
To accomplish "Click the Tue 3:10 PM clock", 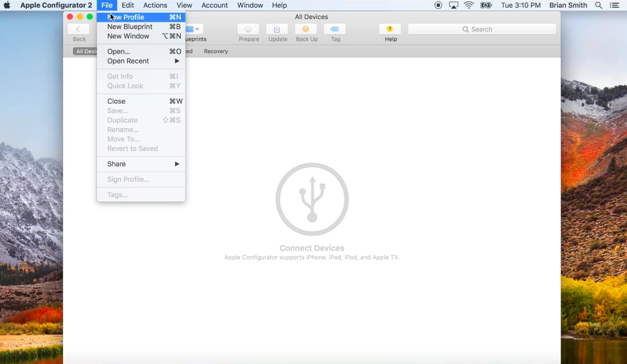I will point(521,5).
